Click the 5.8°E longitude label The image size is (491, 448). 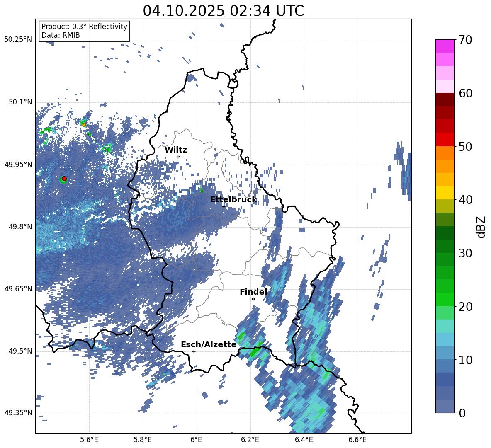coord(143,440)
